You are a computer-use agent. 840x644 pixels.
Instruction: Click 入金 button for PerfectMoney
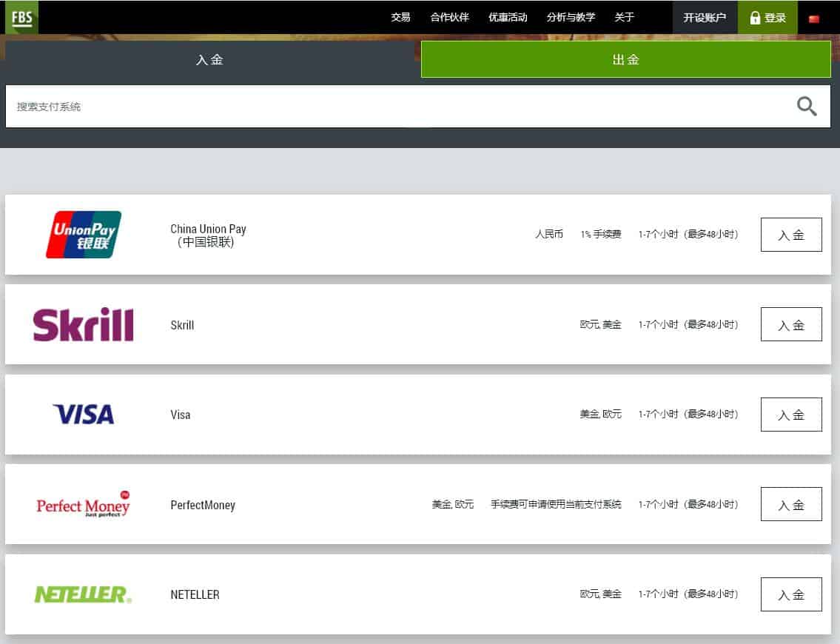[x=791, y=504]
